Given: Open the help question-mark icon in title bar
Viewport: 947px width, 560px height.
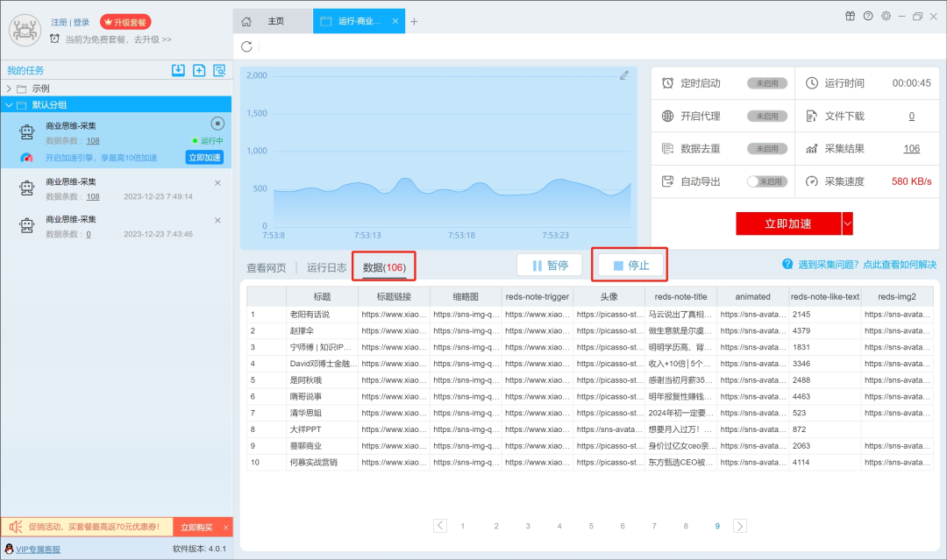Looking at the screenshot, I should 868,17.
